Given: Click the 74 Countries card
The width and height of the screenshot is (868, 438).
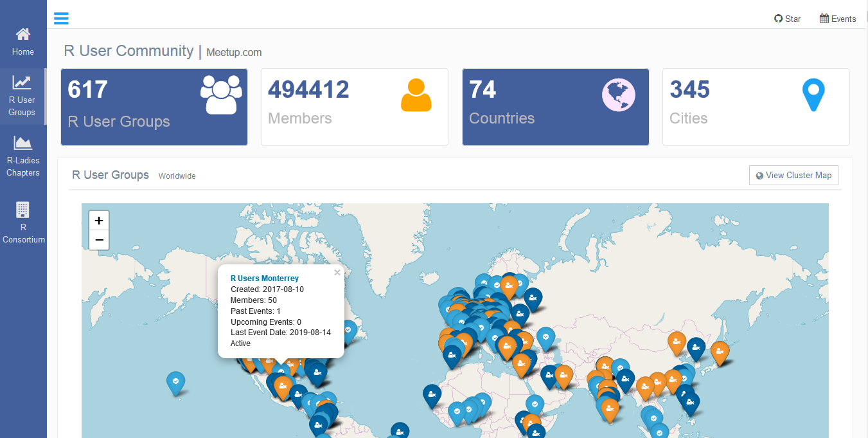Looking at the screenshot, I should pyautogui.click(x=556, y=107).
